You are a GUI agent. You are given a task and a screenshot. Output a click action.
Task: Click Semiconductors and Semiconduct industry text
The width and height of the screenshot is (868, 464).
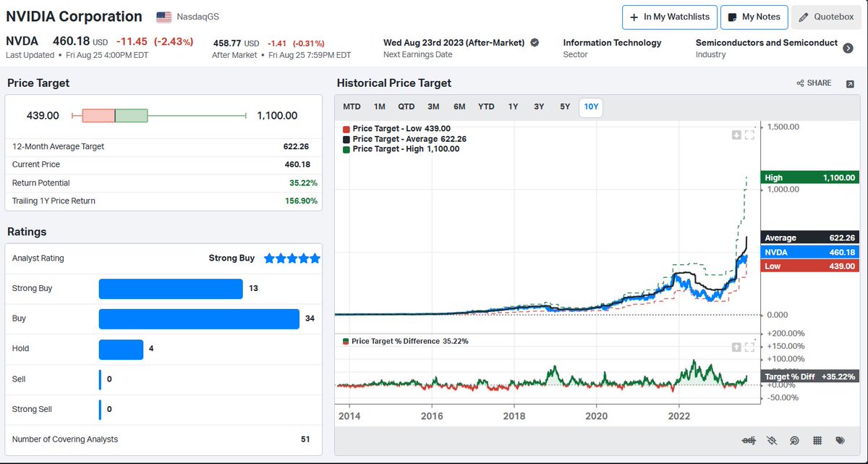point(767,43)
